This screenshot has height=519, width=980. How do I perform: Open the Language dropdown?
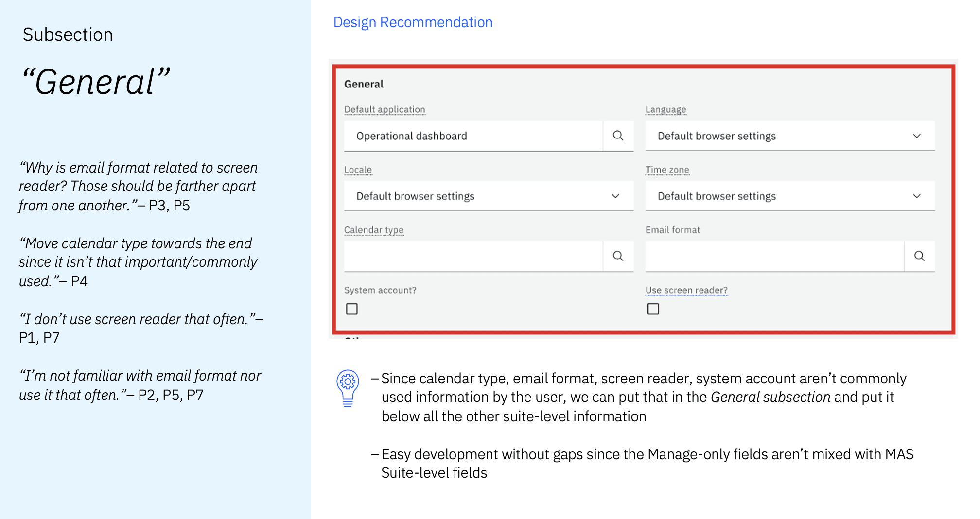click(x=789, y=136)
